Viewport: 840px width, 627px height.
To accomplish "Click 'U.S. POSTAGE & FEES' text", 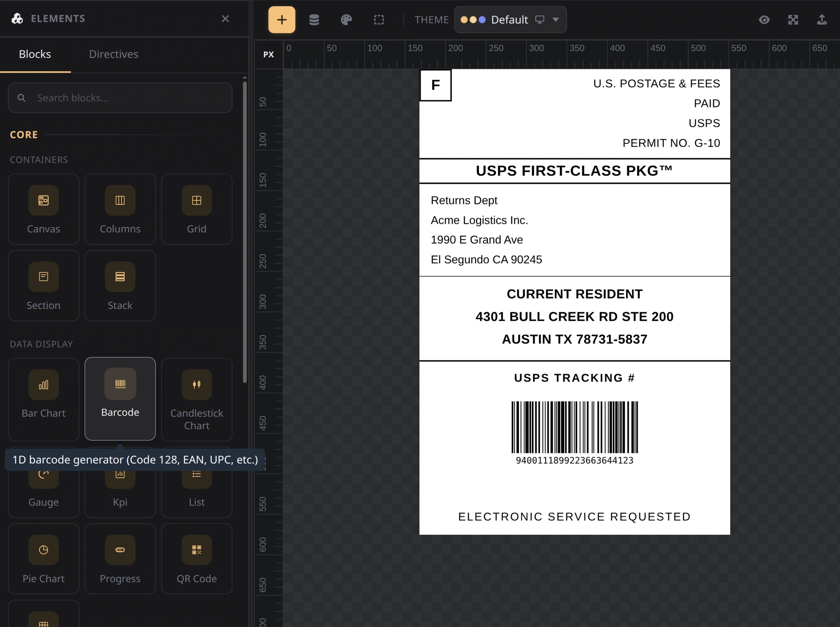I will click(656, 83).
